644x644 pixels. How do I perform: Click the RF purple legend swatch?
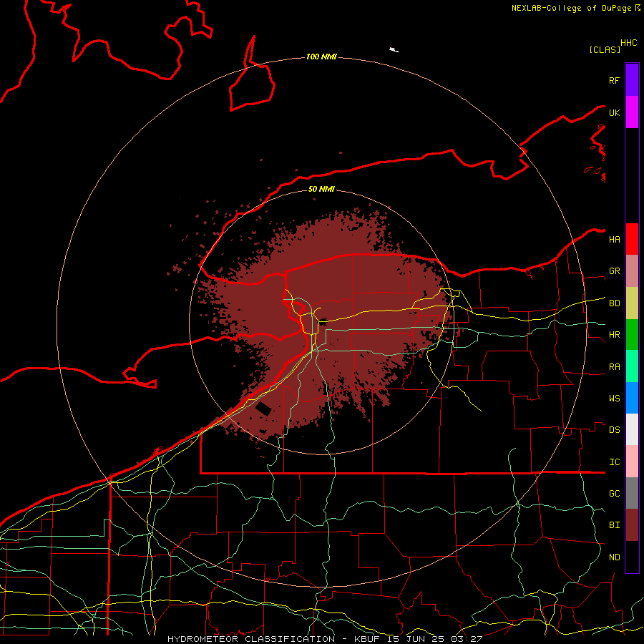pos(632,80)
